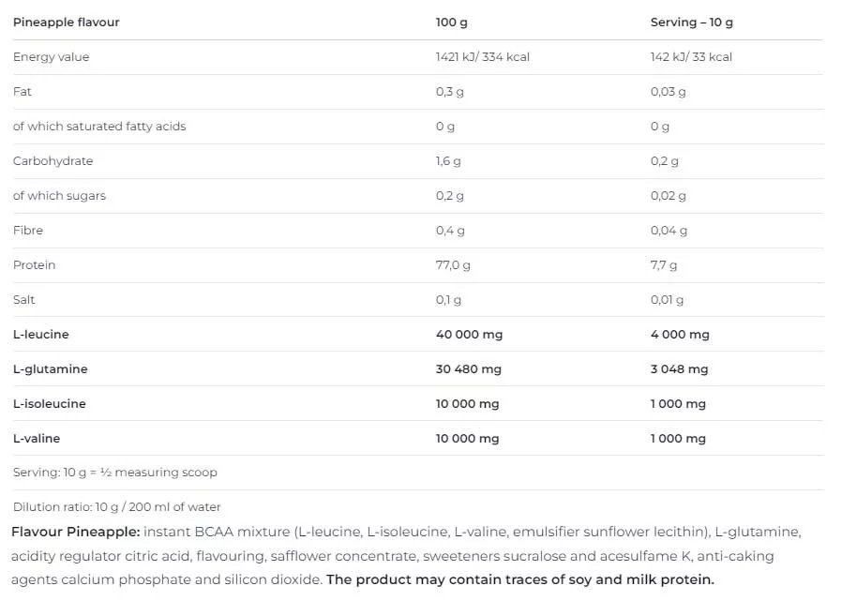Click the bold 'Flavour Pineapple:' ingredients heading
Viewport: 842px width, 616px height.
point(75,532)
